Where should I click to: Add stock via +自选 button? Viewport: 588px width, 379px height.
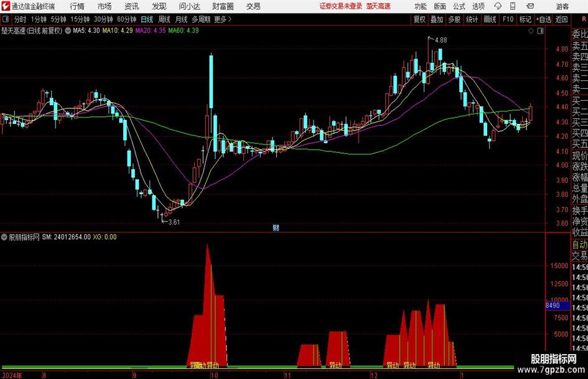(x=543, y=19)
